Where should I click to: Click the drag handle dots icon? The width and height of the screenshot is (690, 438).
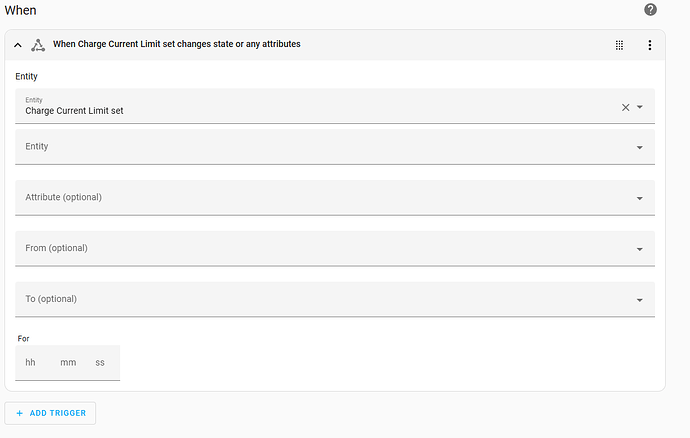620,45
